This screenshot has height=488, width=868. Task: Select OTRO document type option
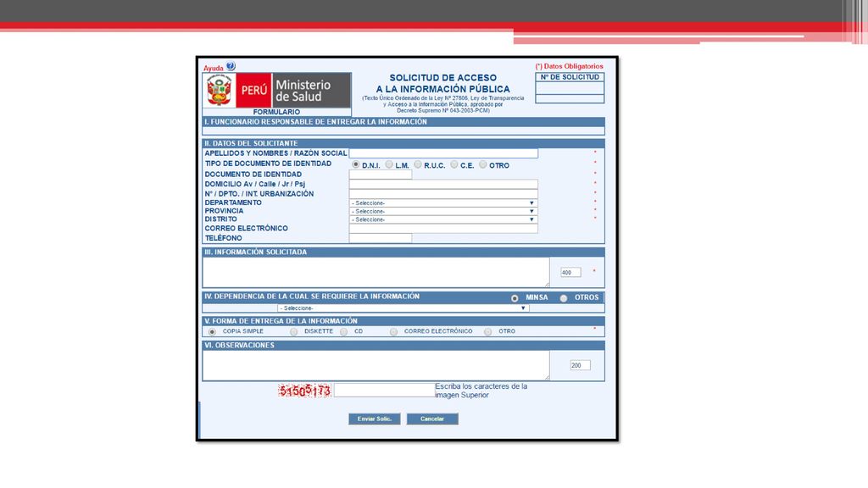482,165
